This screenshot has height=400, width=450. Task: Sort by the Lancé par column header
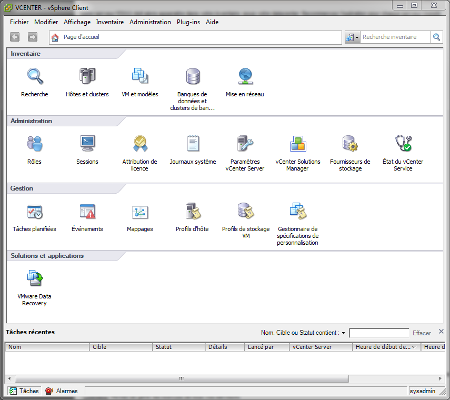(267, 347)
